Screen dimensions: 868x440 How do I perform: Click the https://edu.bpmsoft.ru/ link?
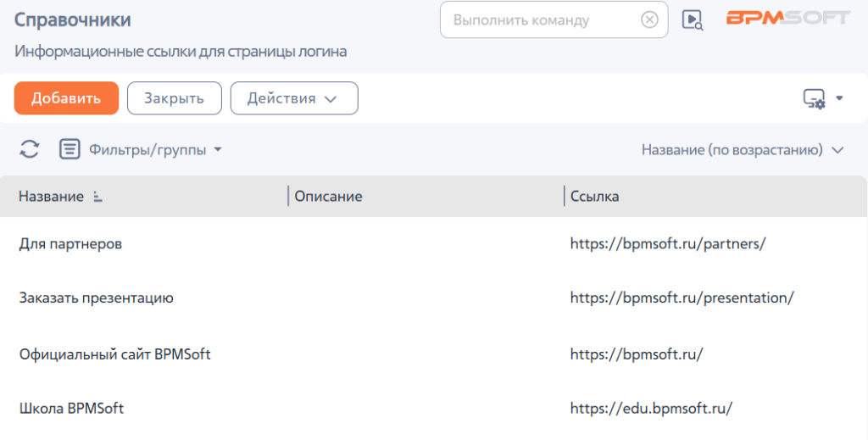click(x=652, y=409)
